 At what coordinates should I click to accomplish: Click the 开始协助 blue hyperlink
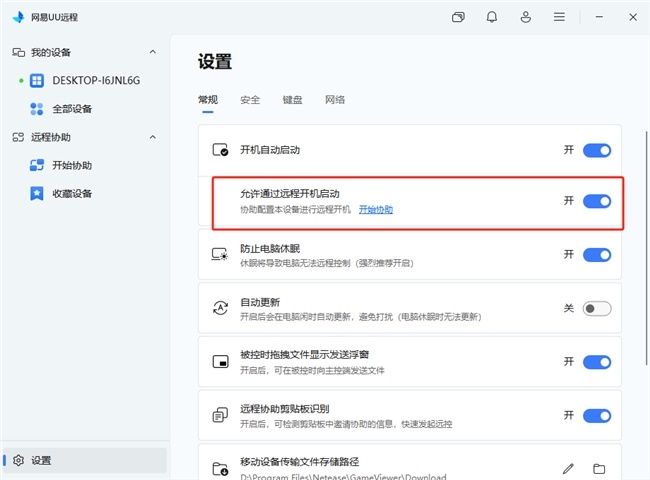[376, 209]
